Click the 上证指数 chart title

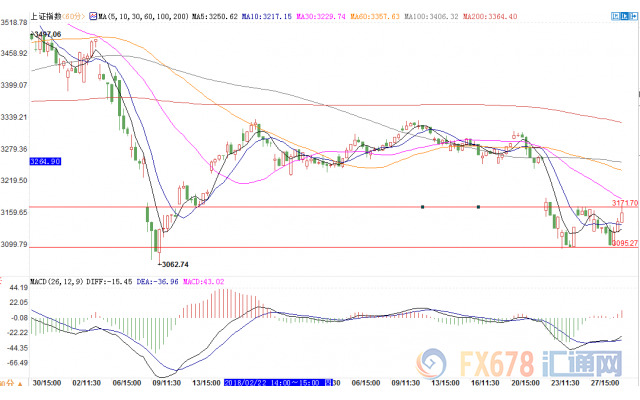pyautogui.click(x=48, y=17)
